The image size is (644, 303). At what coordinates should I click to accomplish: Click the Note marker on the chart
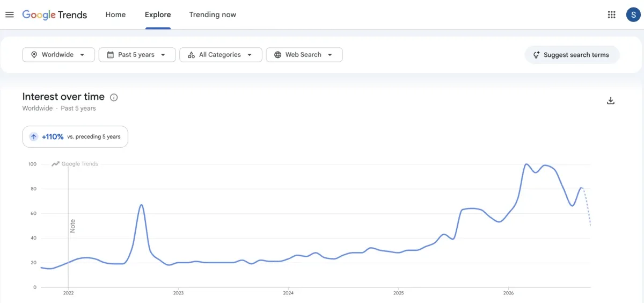[72, 226]
